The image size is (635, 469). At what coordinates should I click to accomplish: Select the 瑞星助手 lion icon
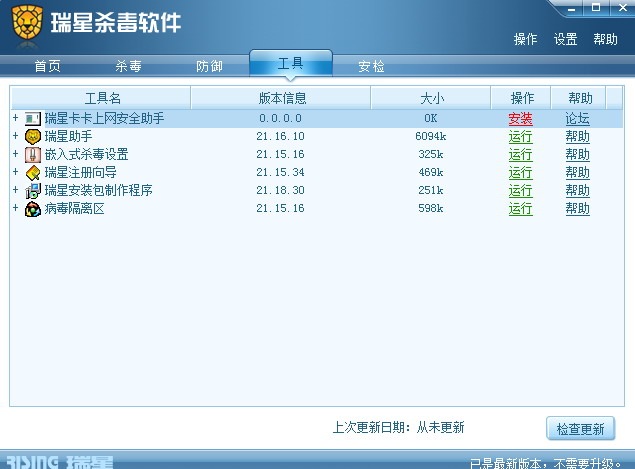(33, 136)
